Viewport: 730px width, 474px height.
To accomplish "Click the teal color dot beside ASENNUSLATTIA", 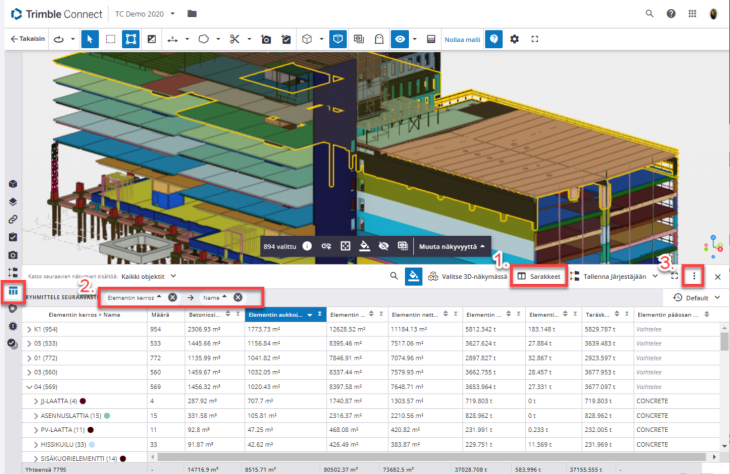I will tap(107, 414).
